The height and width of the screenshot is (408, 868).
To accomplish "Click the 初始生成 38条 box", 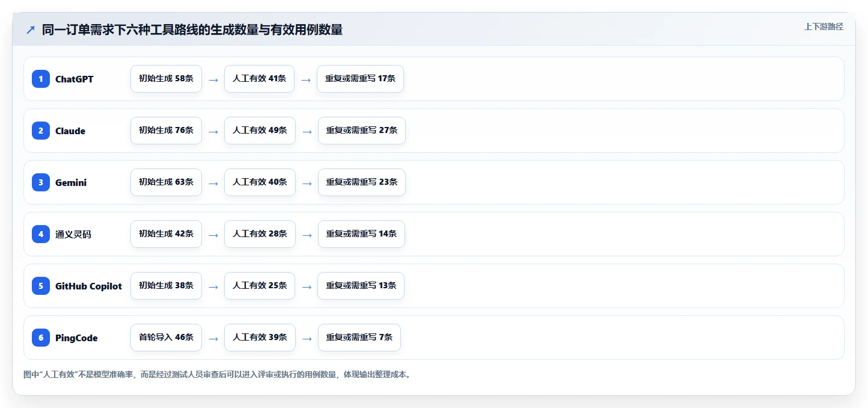I will tap(166, 286).
